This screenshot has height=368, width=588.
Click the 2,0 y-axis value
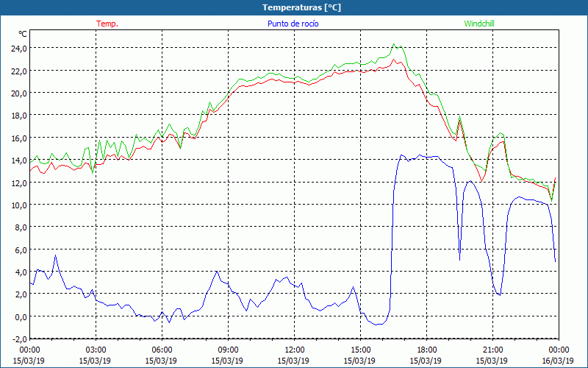coord(21,294)
